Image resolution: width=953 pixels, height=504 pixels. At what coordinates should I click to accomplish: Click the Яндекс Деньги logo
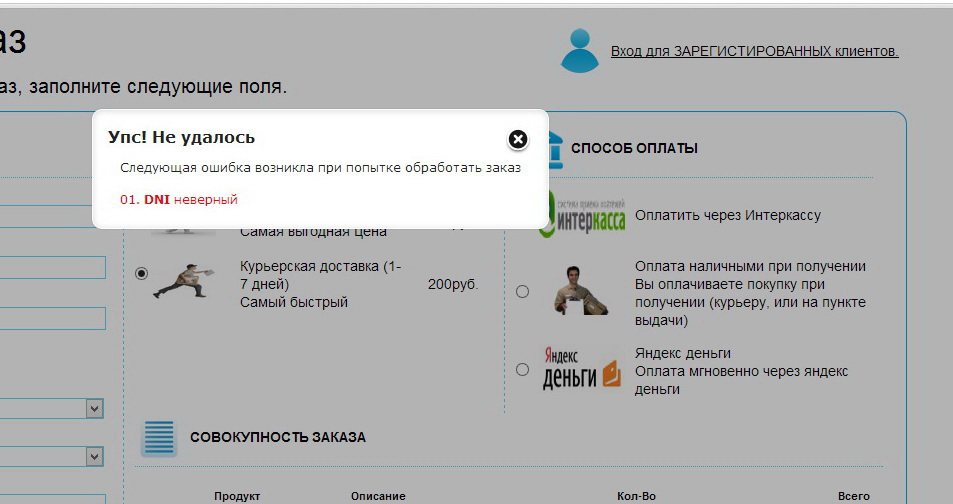(581, 368)
